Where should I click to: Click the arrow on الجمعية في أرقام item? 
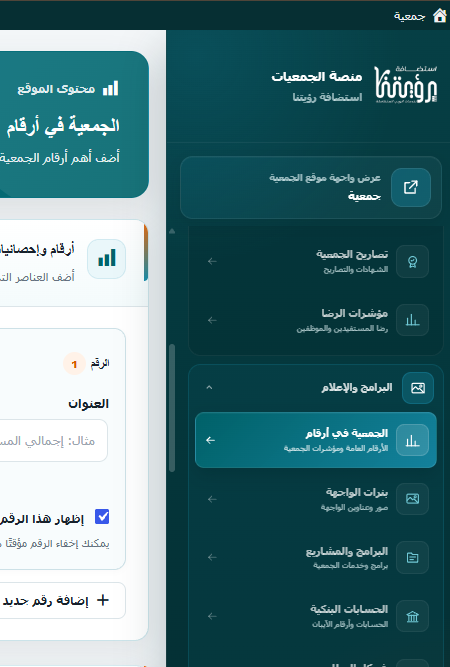point(211,440)
